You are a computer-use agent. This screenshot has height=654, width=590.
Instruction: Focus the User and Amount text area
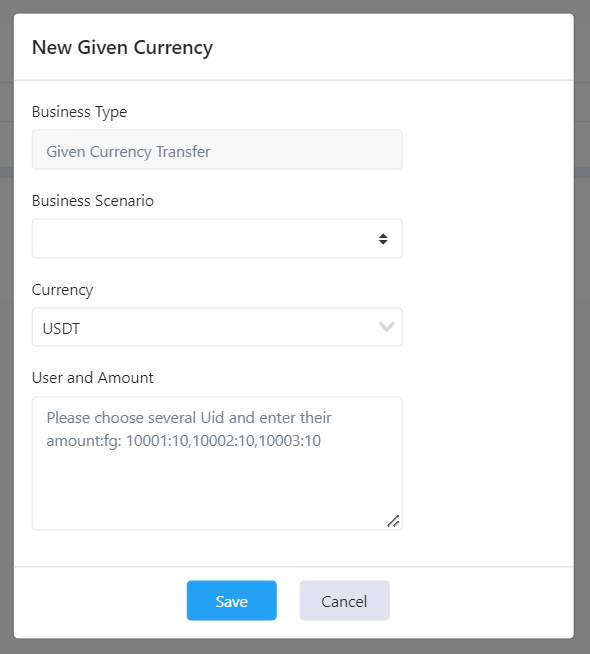tap(217, 463)
